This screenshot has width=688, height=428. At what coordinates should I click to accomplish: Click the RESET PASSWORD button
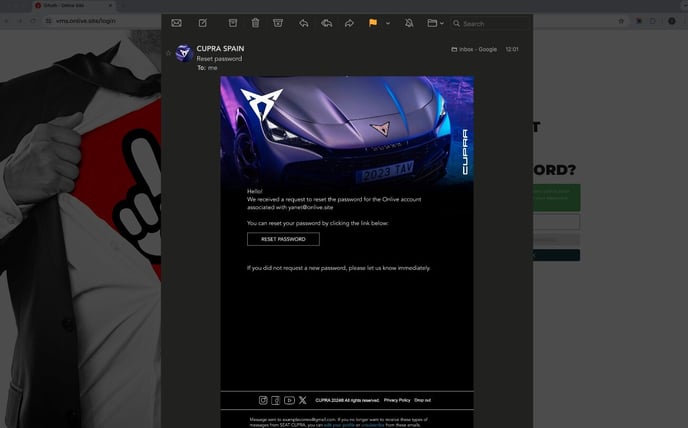(x=283, y=239)
